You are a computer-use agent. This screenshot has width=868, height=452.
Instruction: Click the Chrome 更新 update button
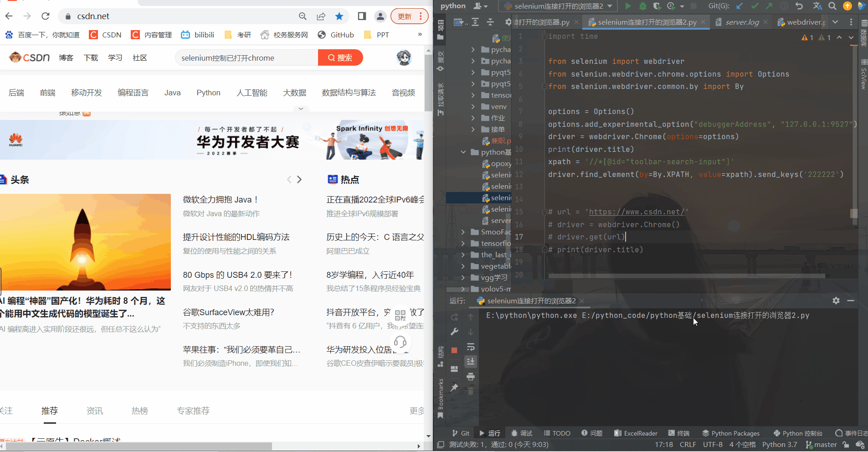point(409,16)
